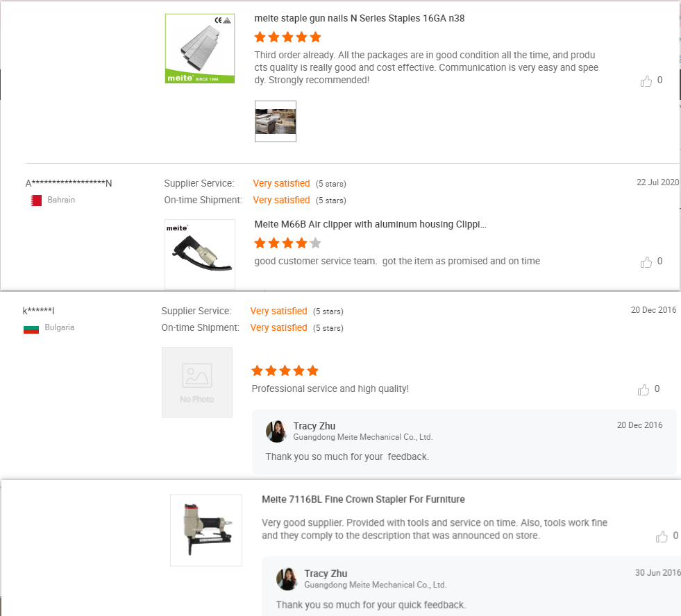View the Meite M66B Air clipper image
Screen dimensions: 681x616
[x=200, y=253]
